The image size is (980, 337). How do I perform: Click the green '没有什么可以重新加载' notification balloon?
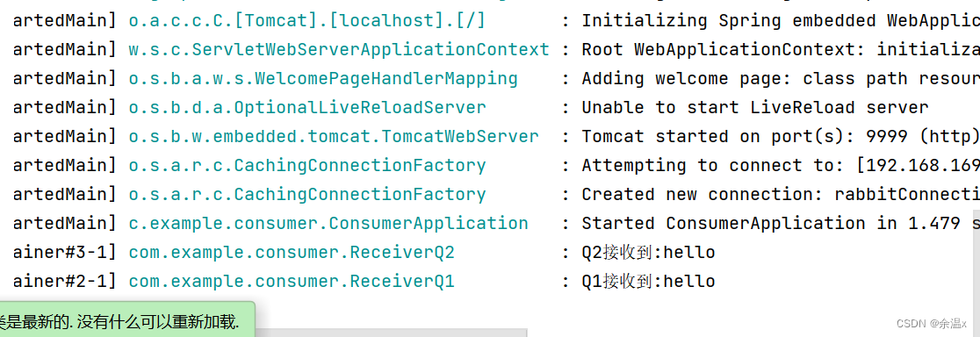(126, 319)
